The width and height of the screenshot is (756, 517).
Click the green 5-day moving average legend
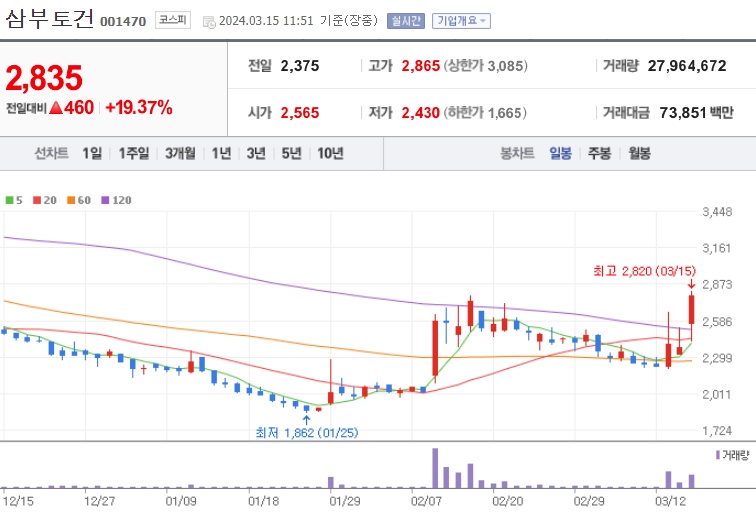[14, 200]
